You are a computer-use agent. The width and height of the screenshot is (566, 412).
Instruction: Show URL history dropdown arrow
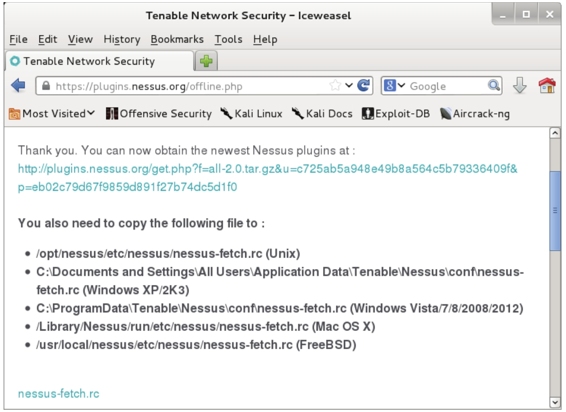point(349,86)
